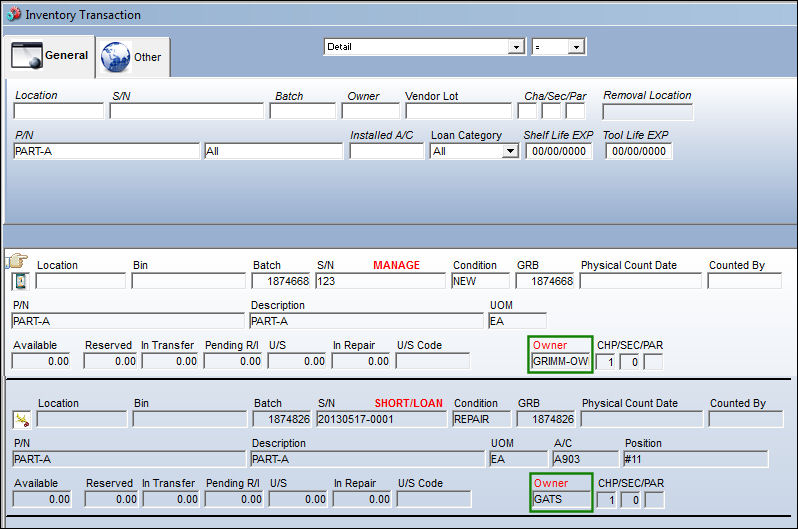Click the General tab window icon
Viewport: 798px width, 529px height.
pos(26,55)
